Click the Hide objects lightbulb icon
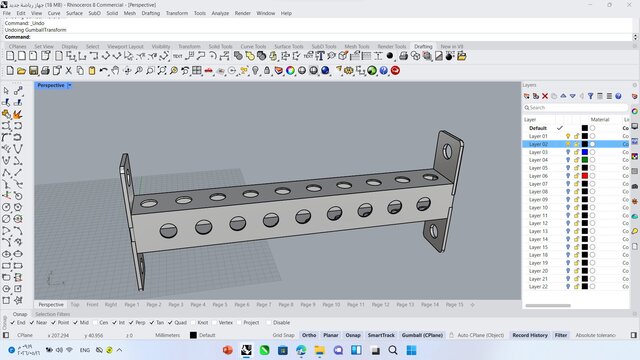640x360 pixels. 256,71
